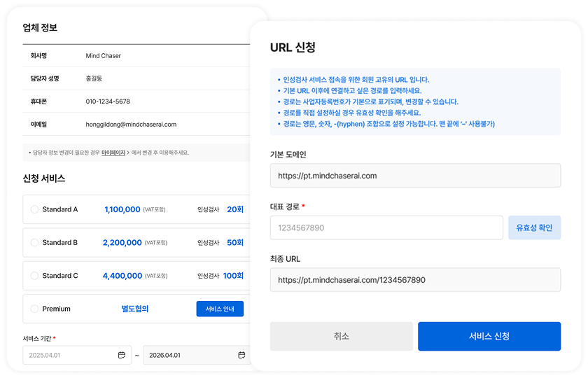The height and width of the screenshot is (378, 588).
Task: Click the 1,100,000 price for Standard A
Action: click(x=122, y=209)
